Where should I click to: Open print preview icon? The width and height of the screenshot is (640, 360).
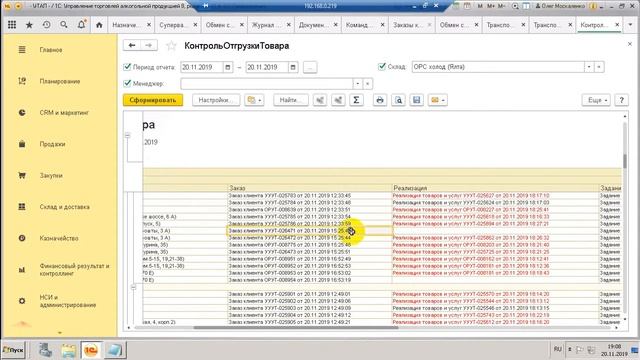pyautogui.click(x=398, y=100)
